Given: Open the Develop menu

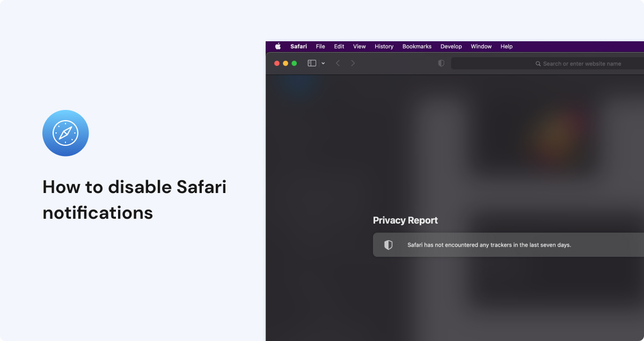Looking at the screenshot, I should pyautogui.click(x=451, y=47).
